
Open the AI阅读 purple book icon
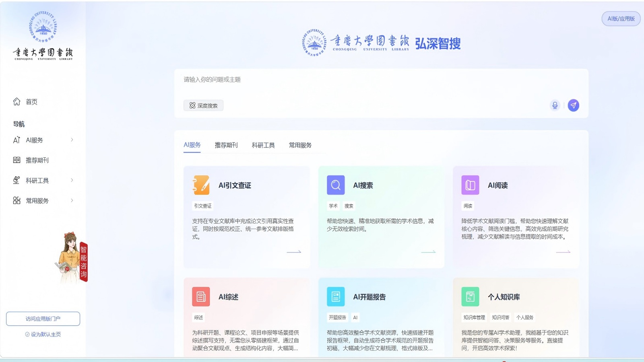(470, 185)
